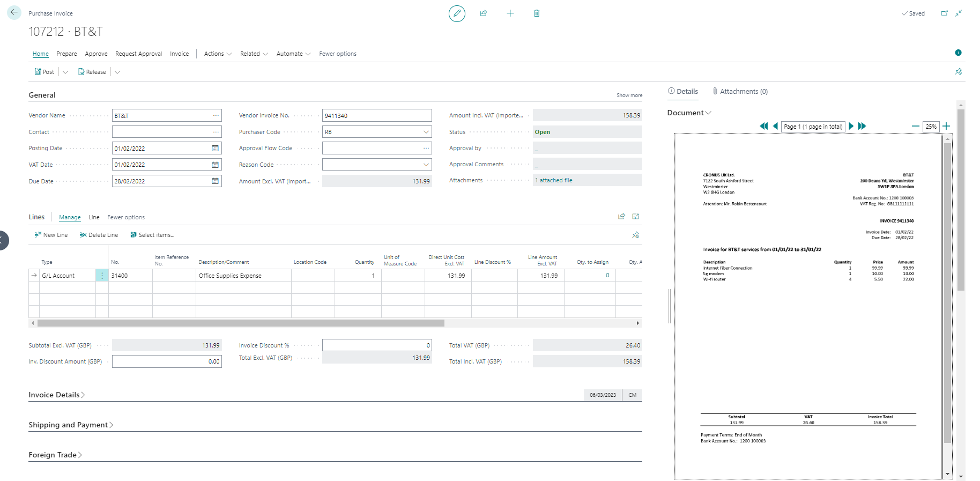Add a New Line
Image resolution: width=980 pixels, height=481 pixels.
[x=51, y=235]
